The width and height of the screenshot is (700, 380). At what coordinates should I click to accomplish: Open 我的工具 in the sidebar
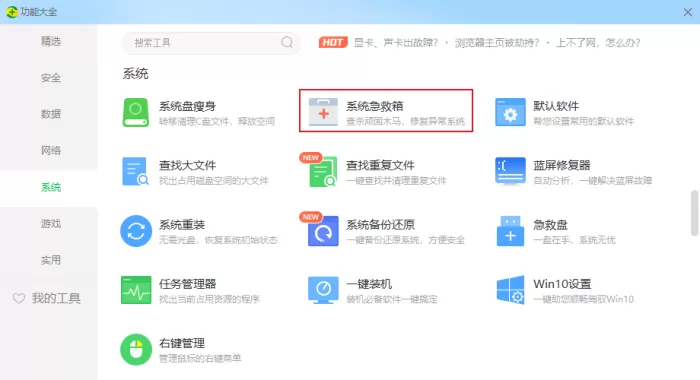pyautogui.click(x=56, y=298)
